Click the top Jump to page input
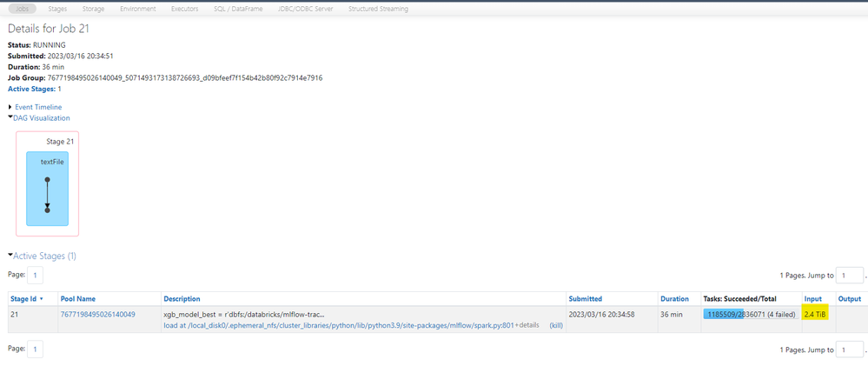The image size is (868, 366). coord(848,276)
